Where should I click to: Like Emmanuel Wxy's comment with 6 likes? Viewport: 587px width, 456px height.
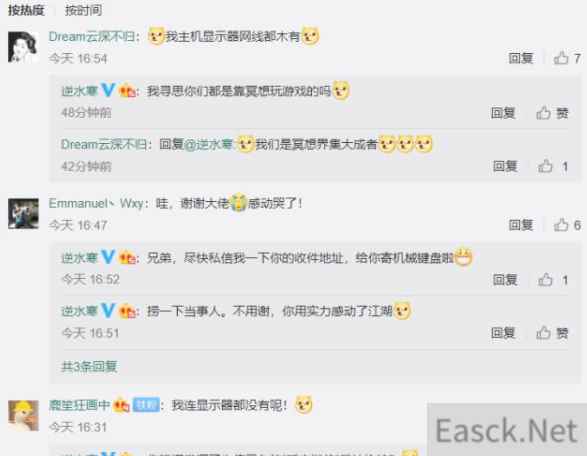pyautogui.click(x=567, y=225)
